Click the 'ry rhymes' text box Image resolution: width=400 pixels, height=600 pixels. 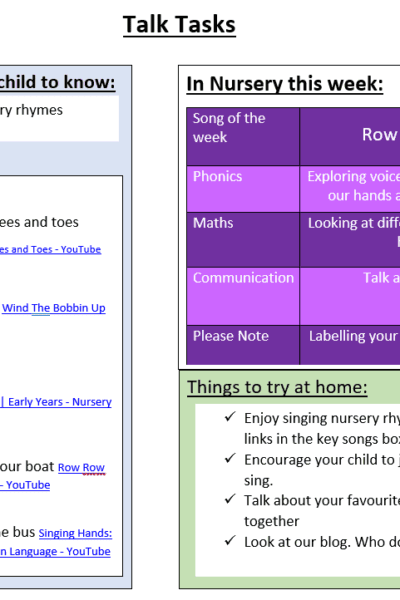tap(59, 118)
